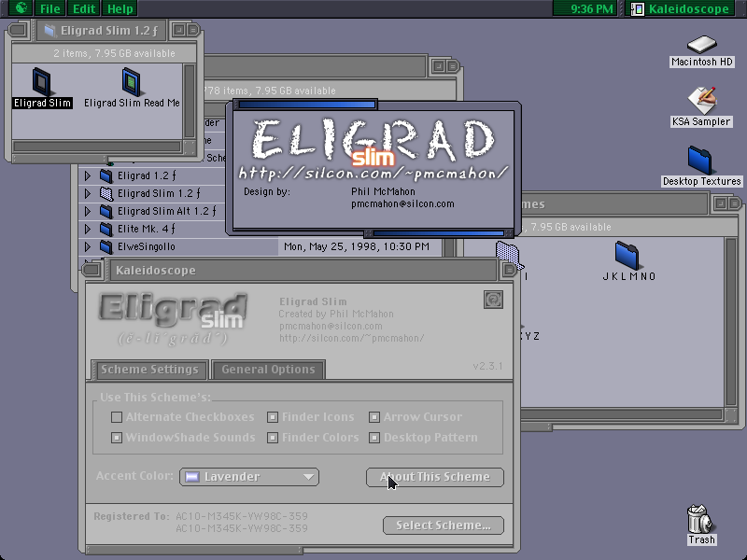This screenshot has width=747, height=560.
Task: Click the horizontal scrollbar of Eligrad Slim 1.2 ƒ window
Action: [97, 147]
